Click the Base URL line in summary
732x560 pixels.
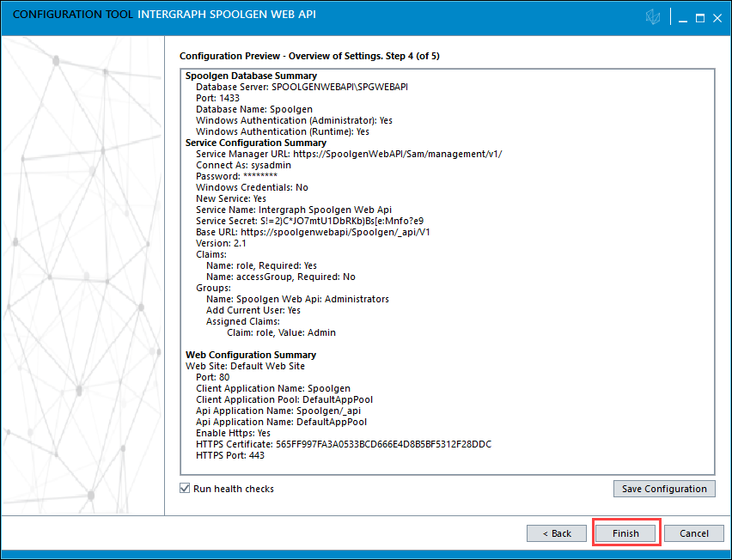[313, 232]
